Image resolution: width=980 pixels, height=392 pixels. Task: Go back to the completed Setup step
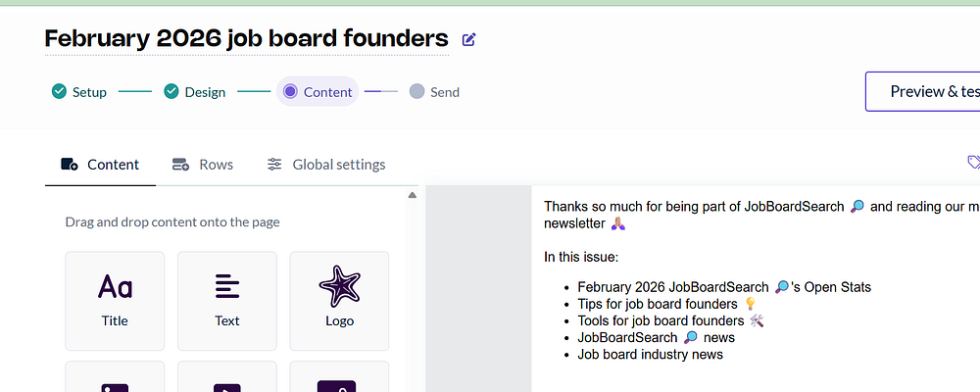79,92
